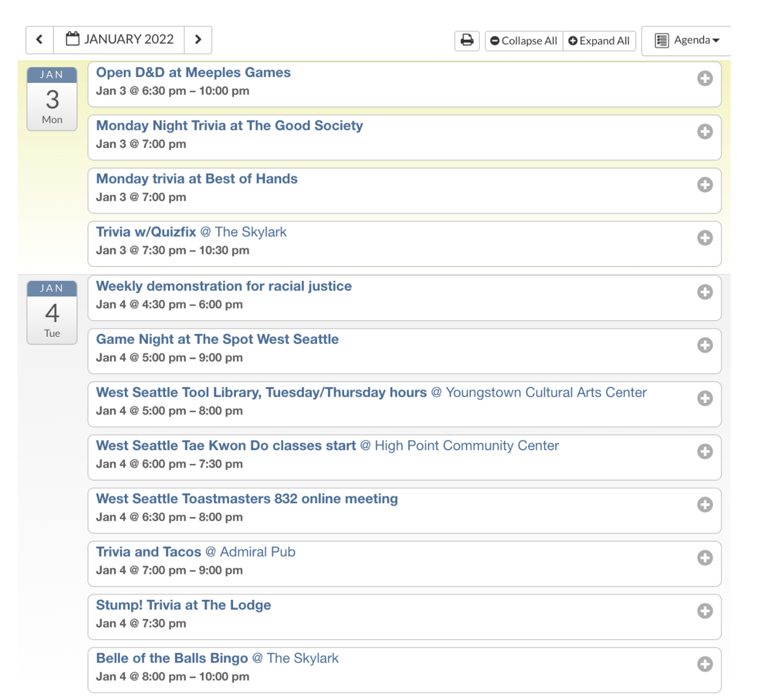The height and width of the screenshot is (700, 771).
Task: Open the January 2022 date picker
Action: click(120, 40)
